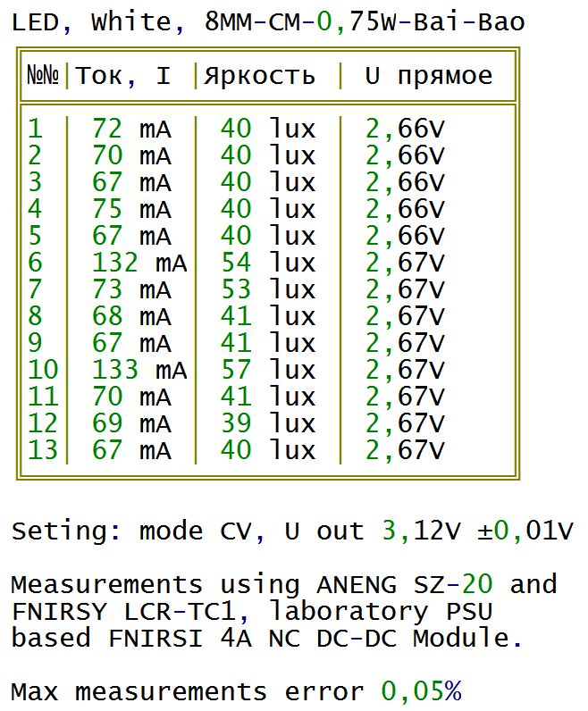Screen dimensions: 588x711
Task: Select the 2,67V voltage in row 13
Action: (x=405, y=450)
